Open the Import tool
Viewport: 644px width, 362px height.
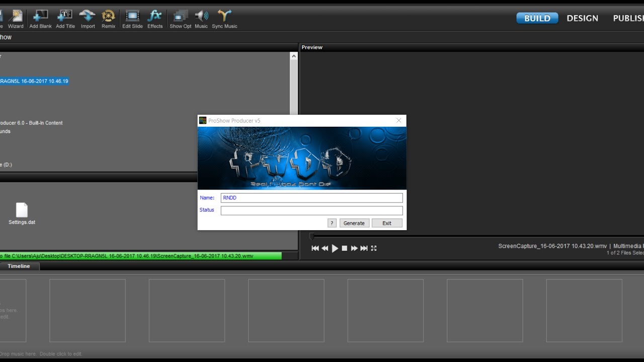(88, 19)
